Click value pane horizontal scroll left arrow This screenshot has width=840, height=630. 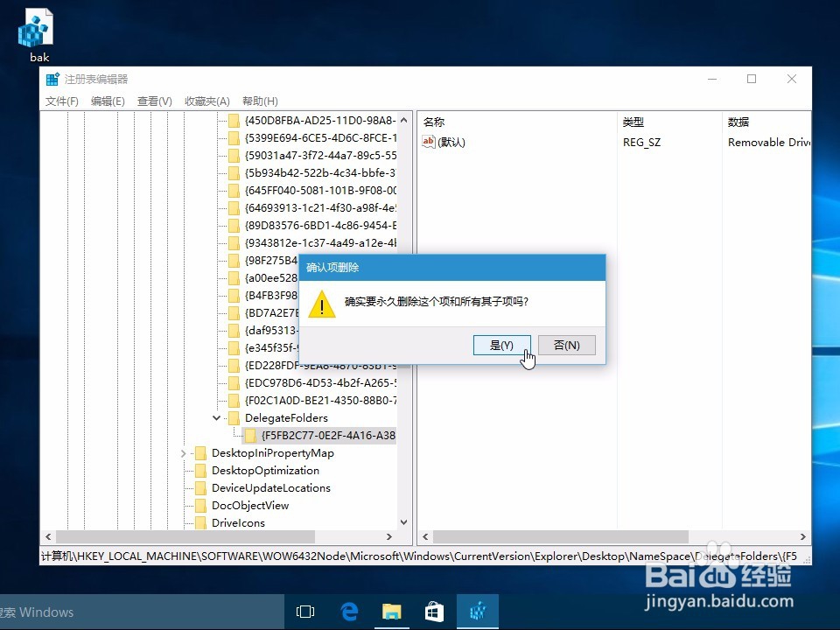click(425, 536)
